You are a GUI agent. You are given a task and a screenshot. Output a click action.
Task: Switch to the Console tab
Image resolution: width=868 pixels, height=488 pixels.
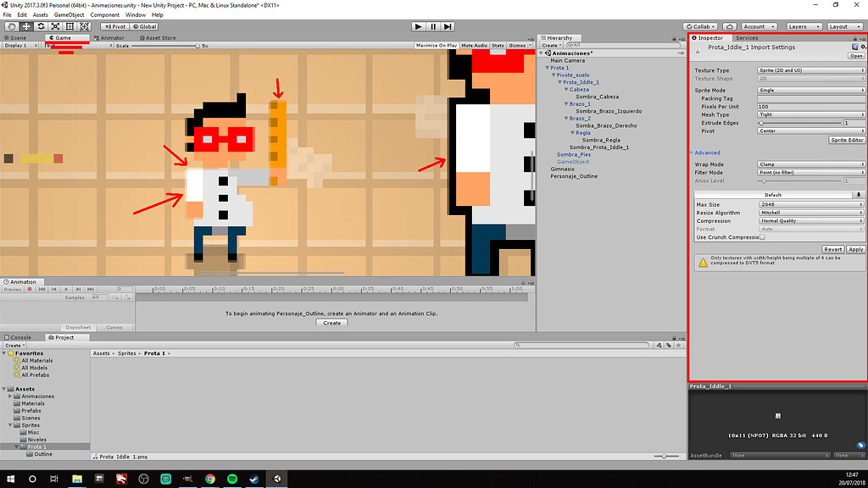(21, 336)
